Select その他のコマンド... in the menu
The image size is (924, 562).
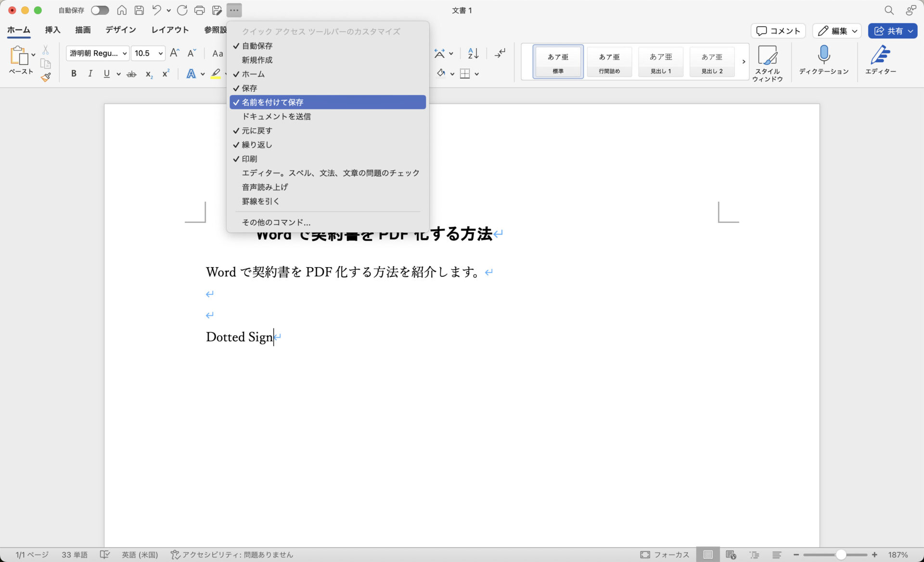point(328,222)
